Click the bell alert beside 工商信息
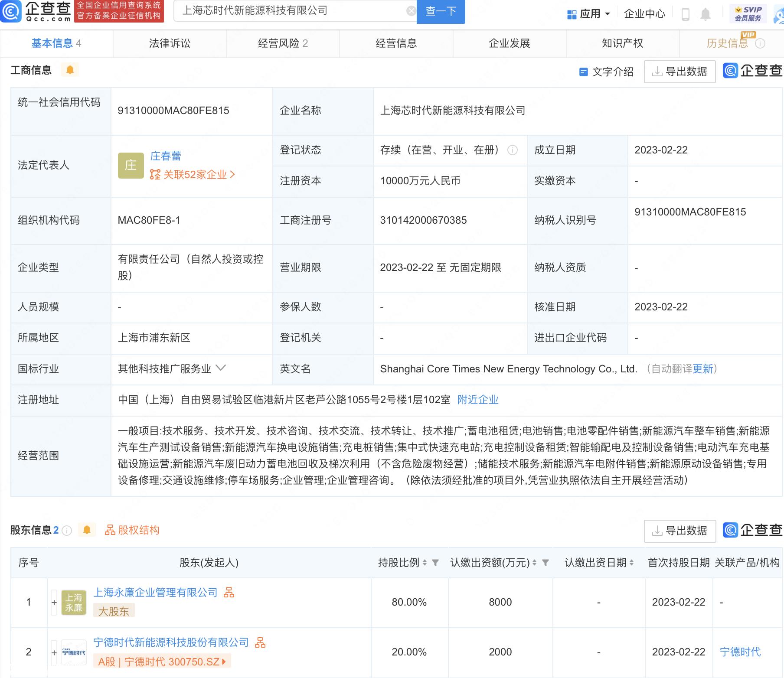This screenshot has width=784, height=678. point(70,70)
